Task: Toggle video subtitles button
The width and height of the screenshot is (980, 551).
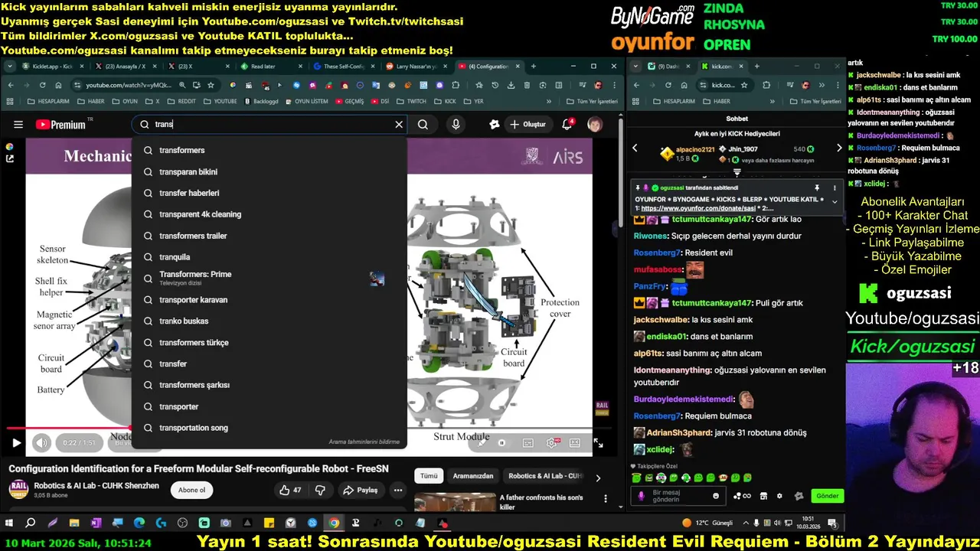Action: [528, 442]
